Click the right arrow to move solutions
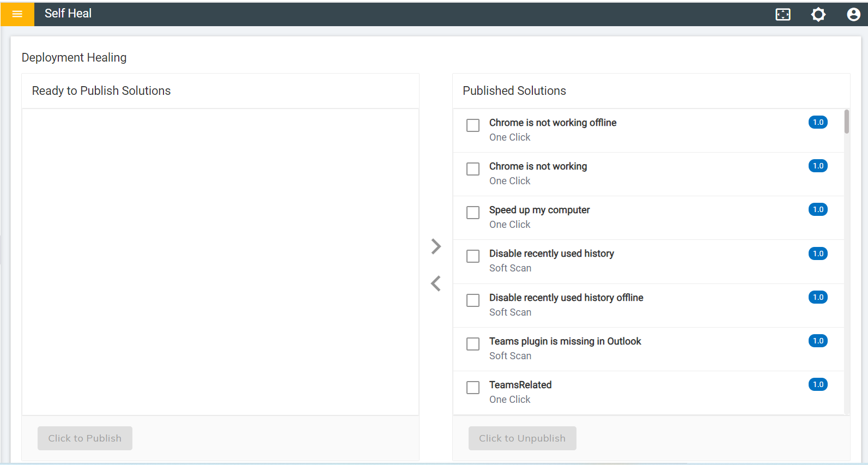The height and width of the screenshot is (465, 868). pyautogui.click(x=436, y=246)
